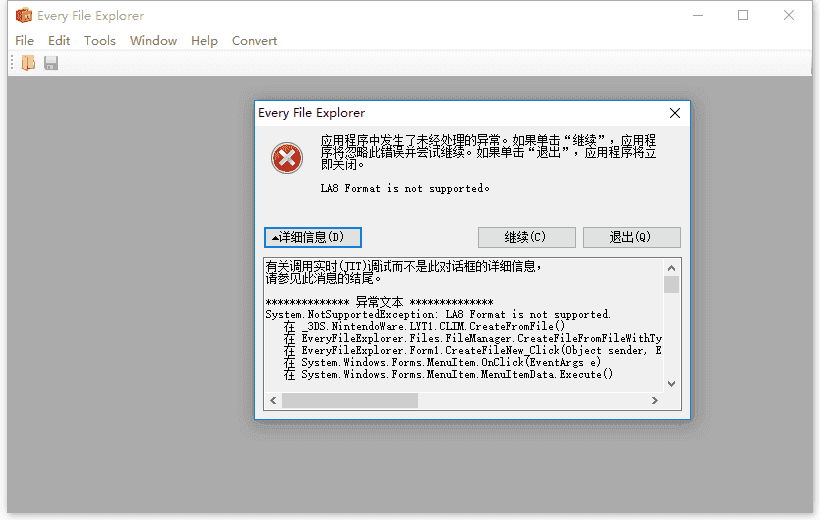The height and width of the screenshot is (520, 820).
Task: Click the 退出(Q) quit button
Action: click(x=632, y=238)
